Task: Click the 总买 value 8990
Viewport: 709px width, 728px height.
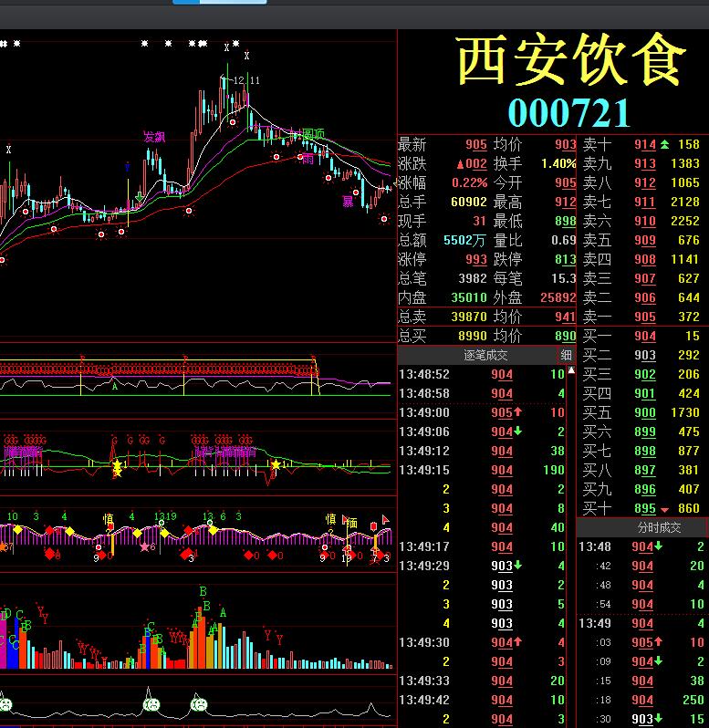Action: [x=473, y=336]
